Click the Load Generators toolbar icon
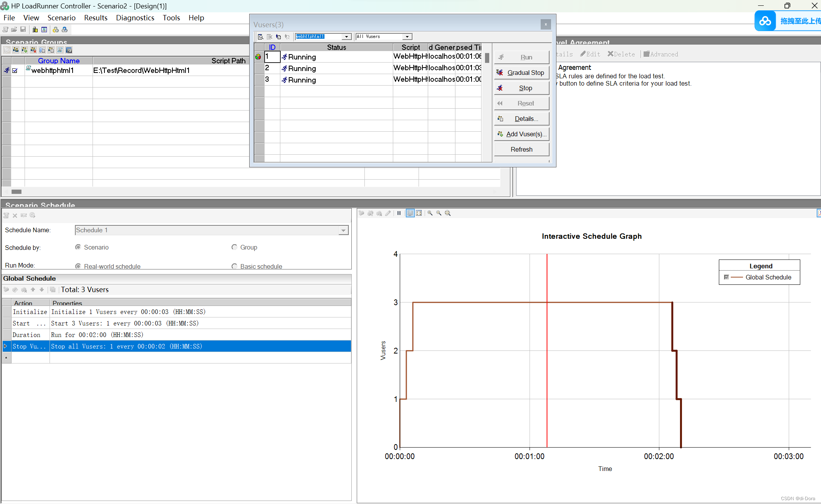Viewport: 821px width, 504px height. 35,30
